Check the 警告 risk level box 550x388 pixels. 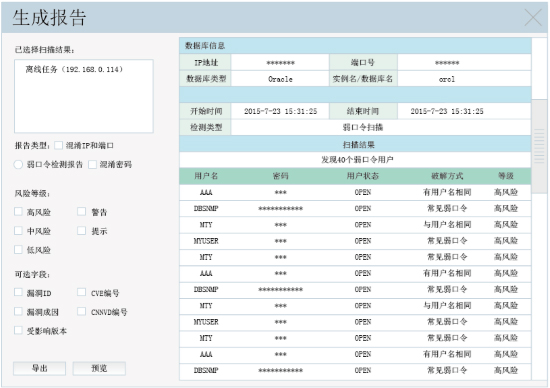point(81,212)
